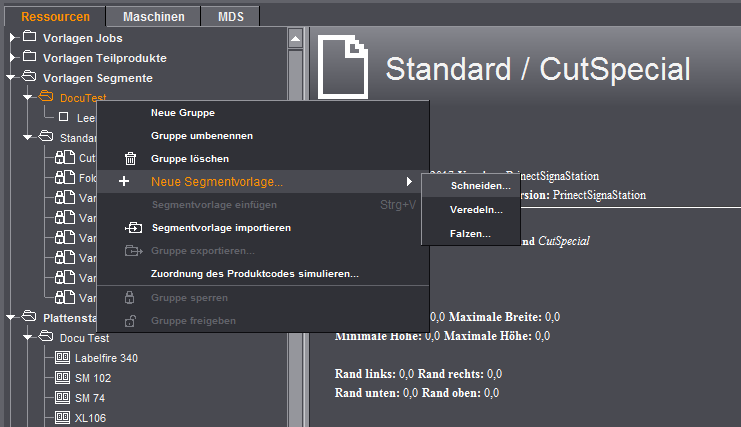Collapse the DocuTest group node
Screen dimensions: 741x427
[26, 98]
